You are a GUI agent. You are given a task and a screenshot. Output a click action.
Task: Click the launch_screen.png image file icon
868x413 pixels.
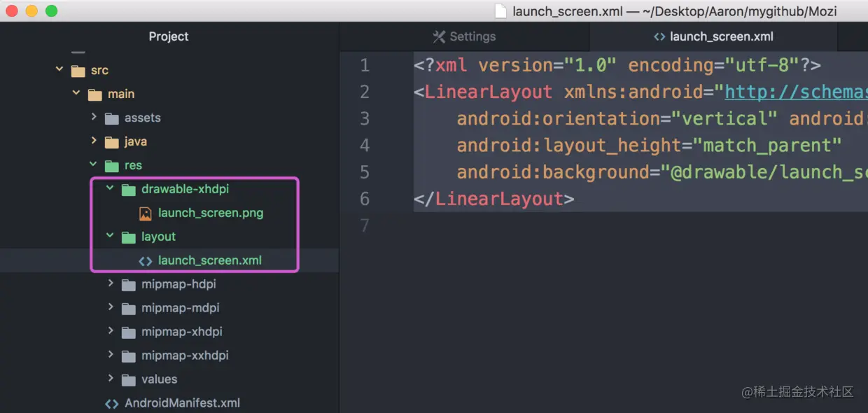pos(145,213)
